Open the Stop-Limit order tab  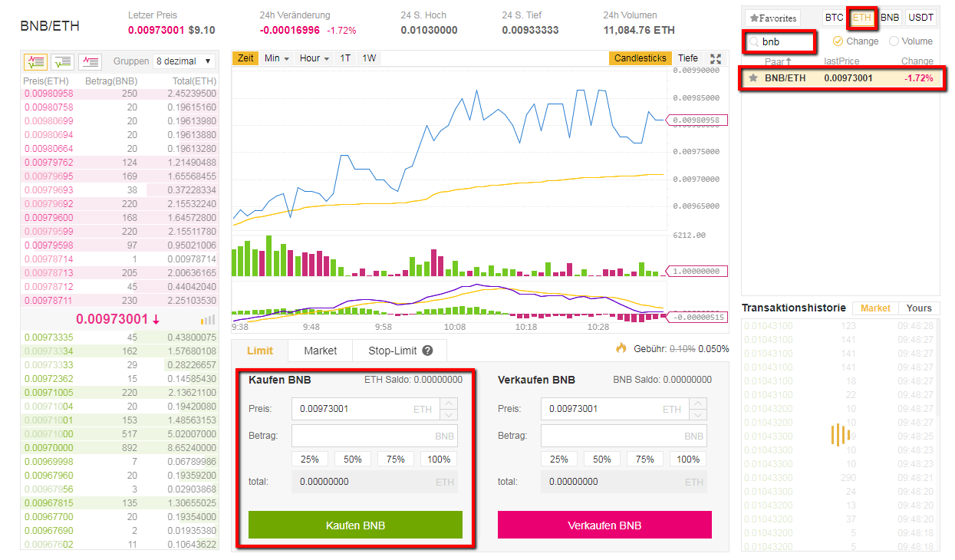(399, 351)
